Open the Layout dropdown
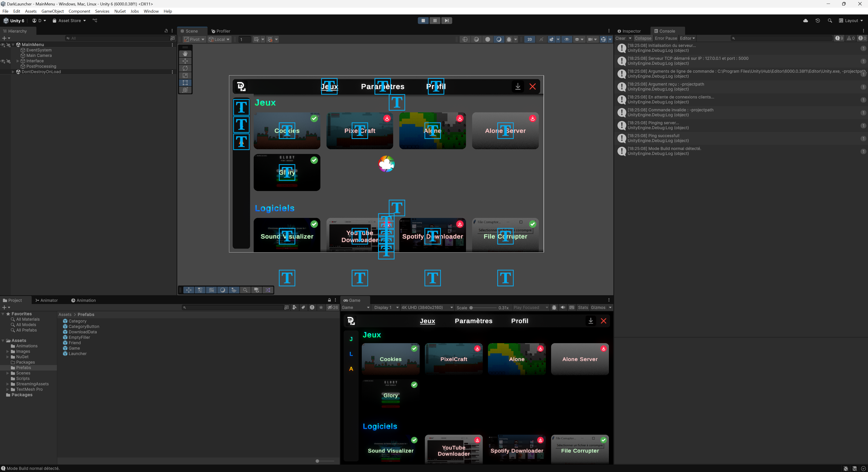Screen dimensions: 868x472 coord(851,21)
